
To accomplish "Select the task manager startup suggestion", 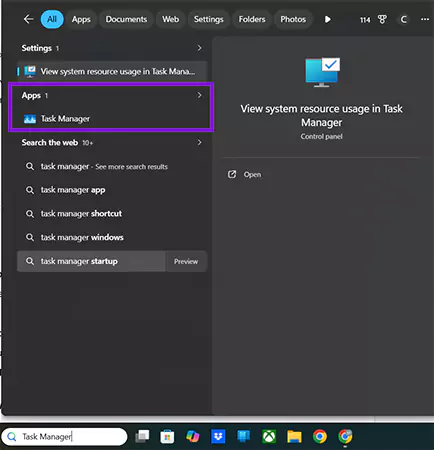I will pos(91,261).
